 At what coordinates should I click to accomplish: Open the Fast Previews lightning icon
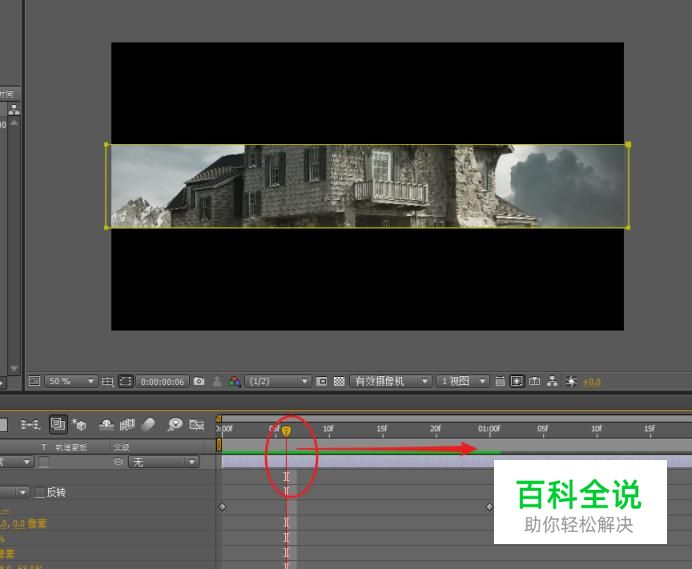pyautogui.click(x=517, y=381)
